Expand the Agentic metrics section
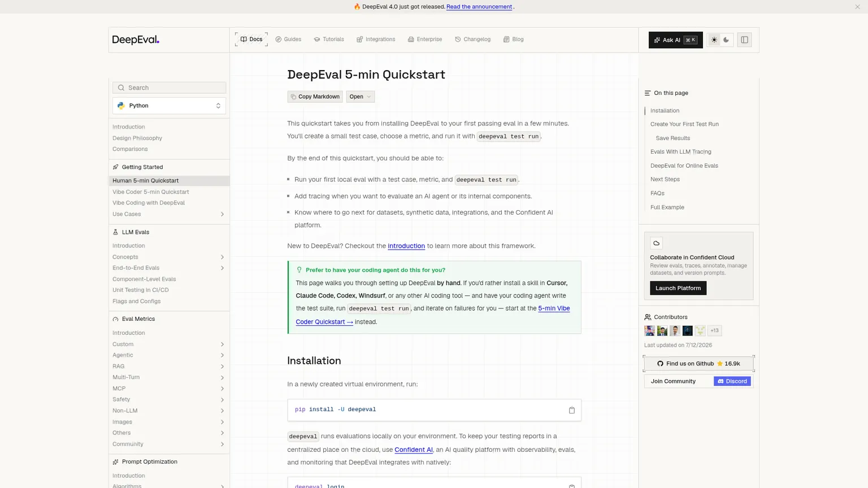The width and height of the screenshot is (868, 488). tap(222, 355)
